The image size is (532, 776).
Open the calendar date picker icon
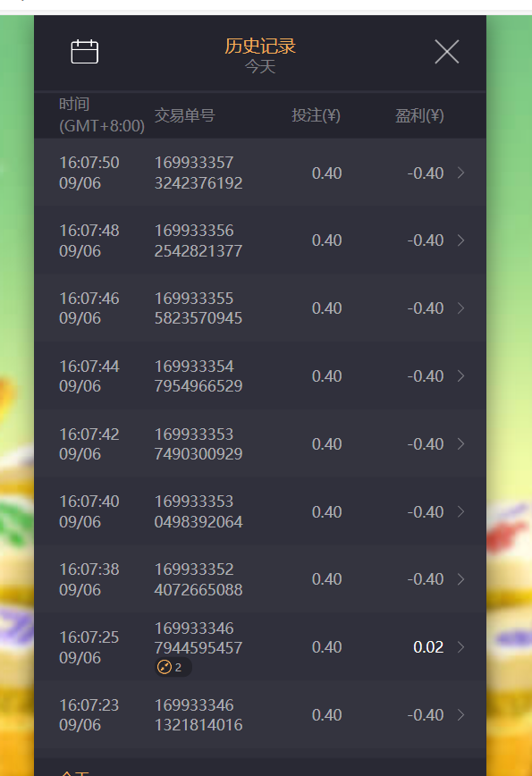coord(85,52)
